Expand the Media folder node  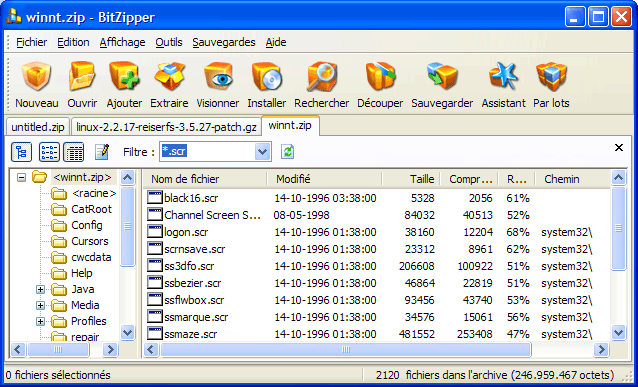pos(40,305)
